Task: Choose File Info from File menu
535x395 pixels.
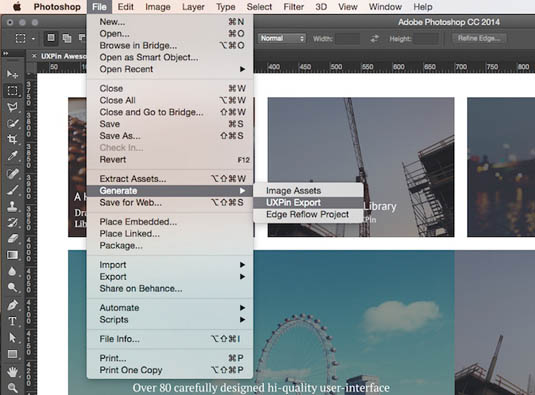Action: 170,339
